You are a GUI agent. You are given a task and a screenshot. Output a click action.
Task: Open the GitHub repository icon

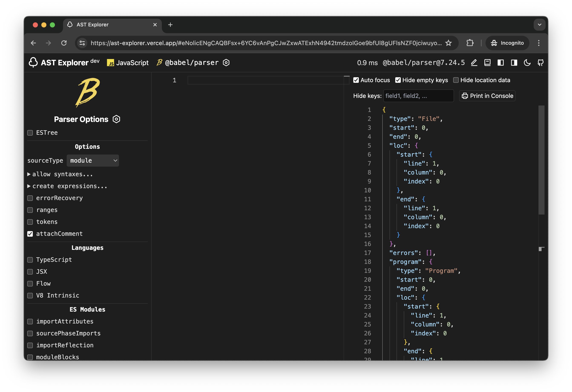pyautogui.click(x=540, y=63)
